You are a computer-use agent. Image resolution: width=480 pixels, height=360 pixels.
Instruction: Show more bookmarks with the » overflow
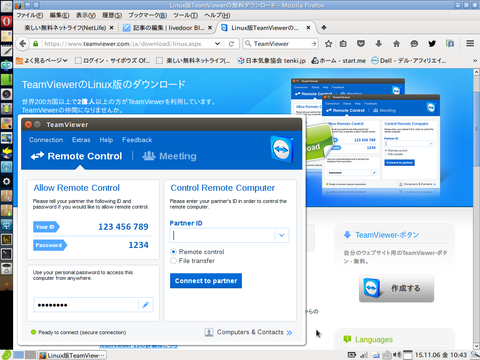click(475, 60)
